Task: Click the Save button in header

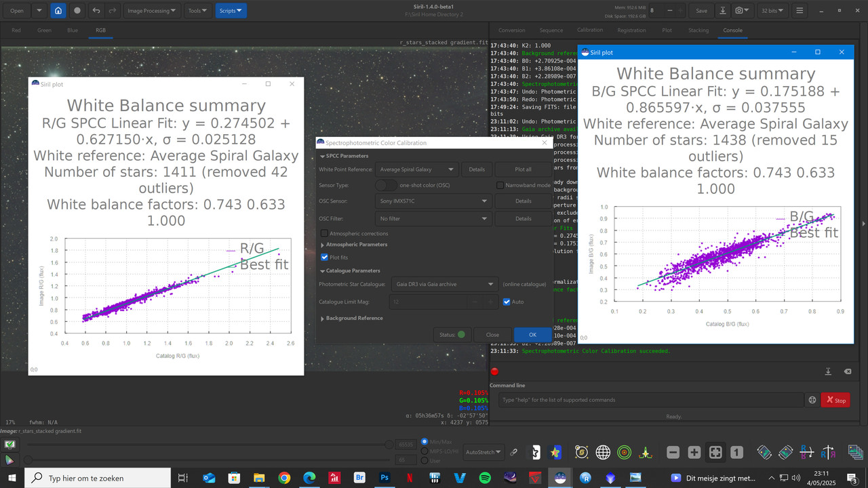Action: click(x=701, y=11)
